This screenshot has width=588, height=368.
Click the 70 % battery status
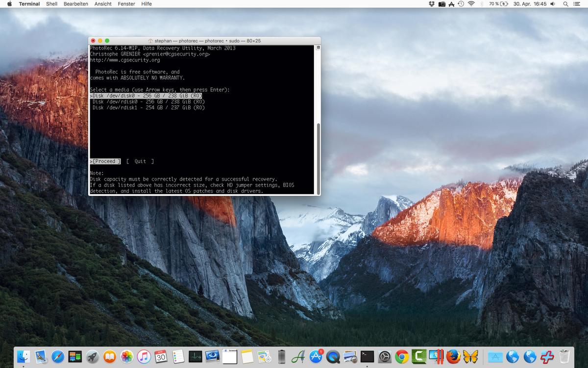coord(498,4)
